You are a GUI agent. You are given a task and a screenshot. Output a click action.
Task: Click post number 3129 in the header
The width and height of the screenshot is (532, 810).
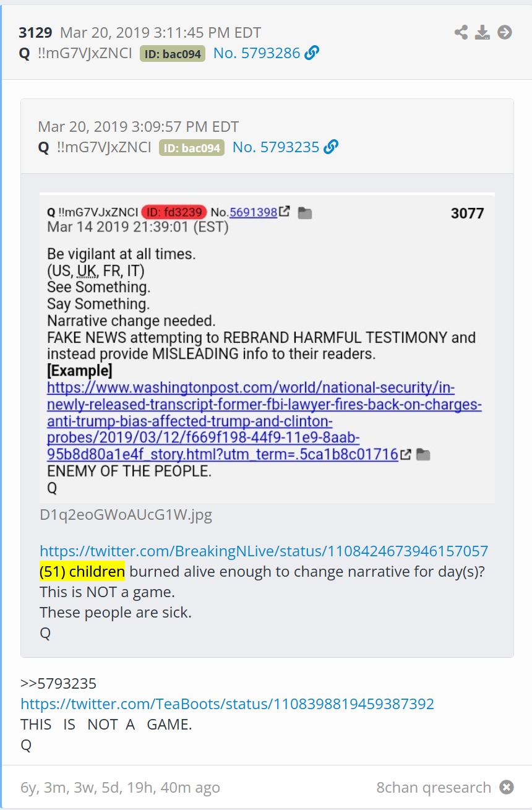(x=35, y=33)
